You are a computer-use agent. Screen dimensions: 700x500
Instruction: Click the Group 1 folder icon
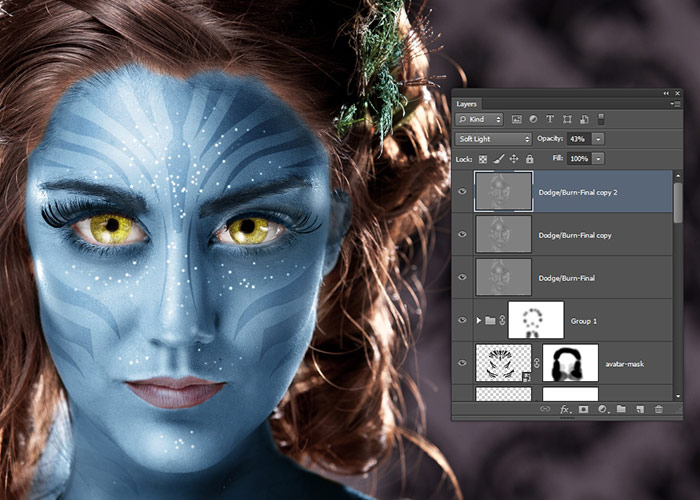pyautogui.click(x=490, y=321)
